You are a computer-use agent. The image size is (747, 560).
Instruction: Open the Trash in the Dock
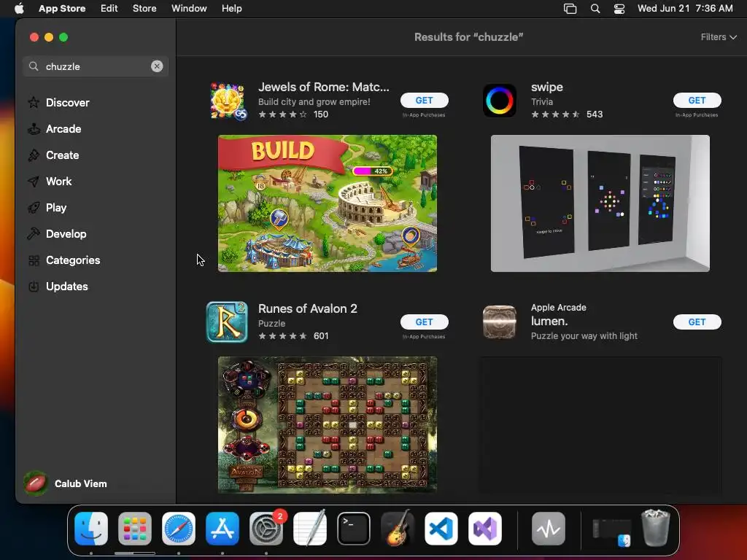click(x=656, y=528)
